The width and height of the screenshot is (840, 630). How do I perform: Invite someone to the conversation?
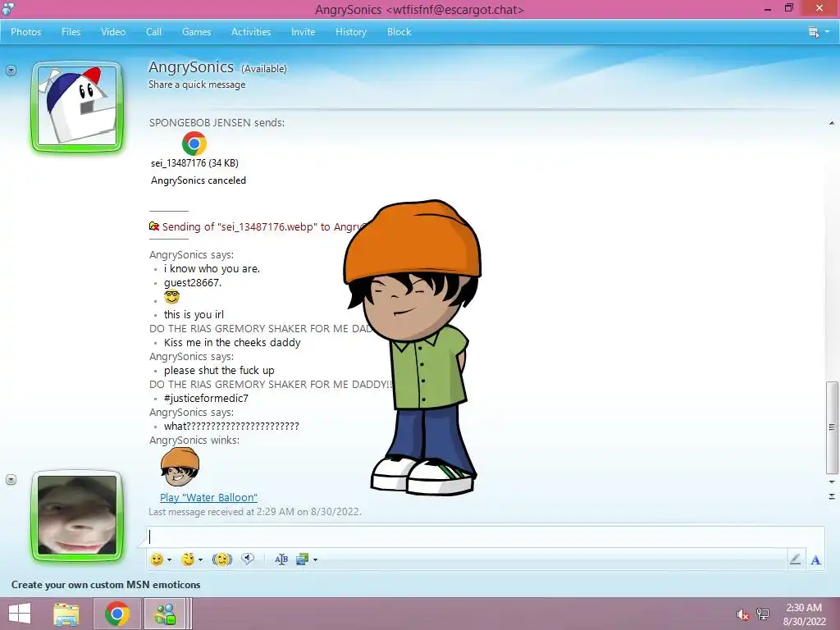click(x=304, y=32)
